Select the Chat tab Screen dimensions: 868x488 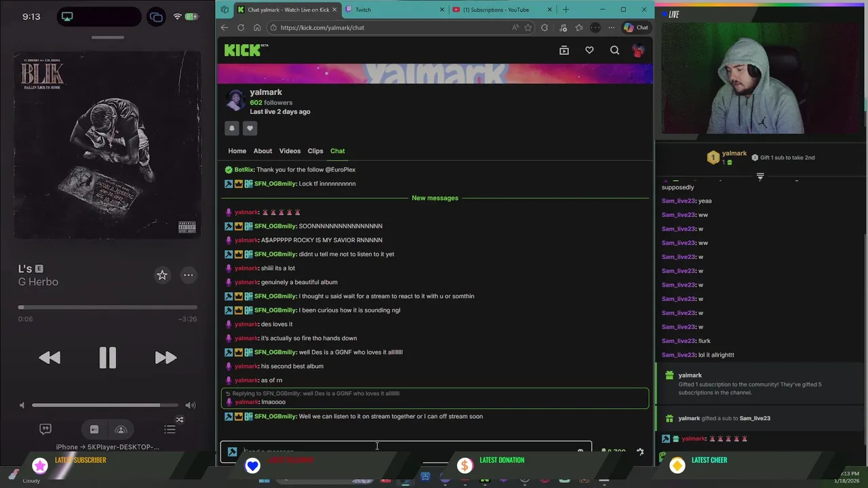coord(337,151)
